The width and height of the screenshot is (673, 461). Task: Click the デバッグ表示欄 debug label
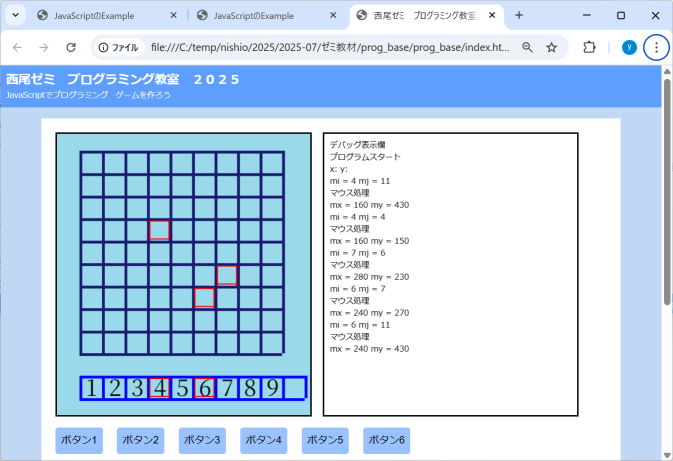click(x=358, y=145)
